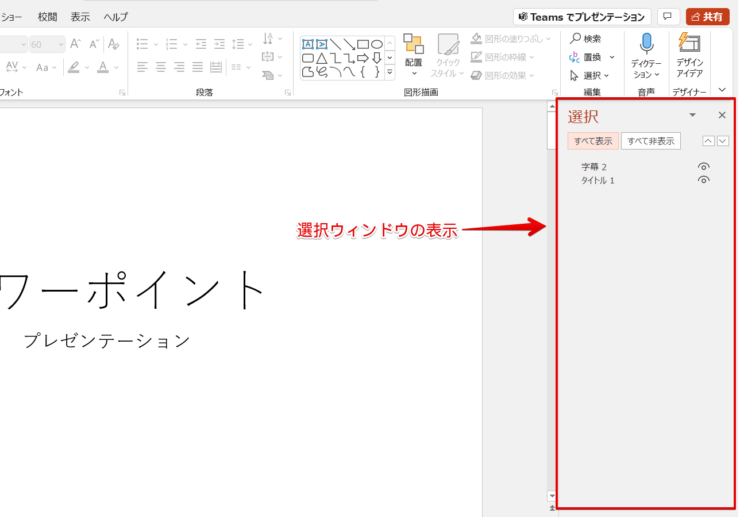Open the 校閲 (Review) ribbon tab
740x517 pixels.
pos(47,17)
